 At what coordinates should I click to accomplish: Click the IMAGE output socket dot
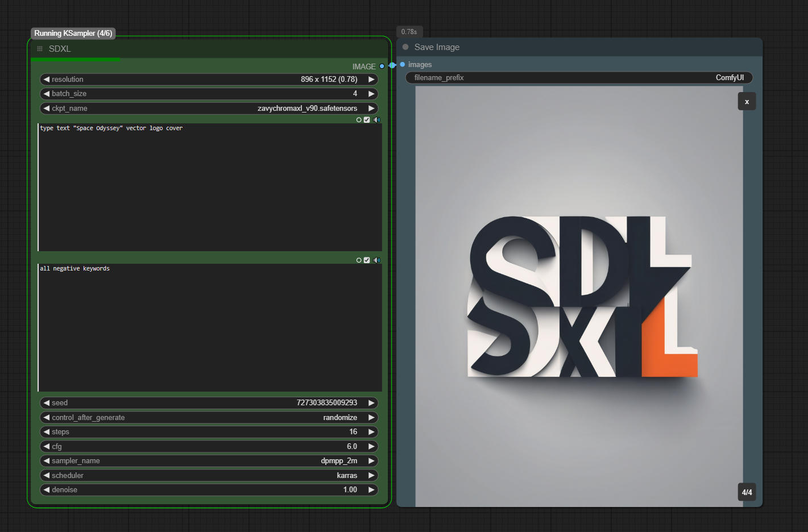[x=382, y=66]
